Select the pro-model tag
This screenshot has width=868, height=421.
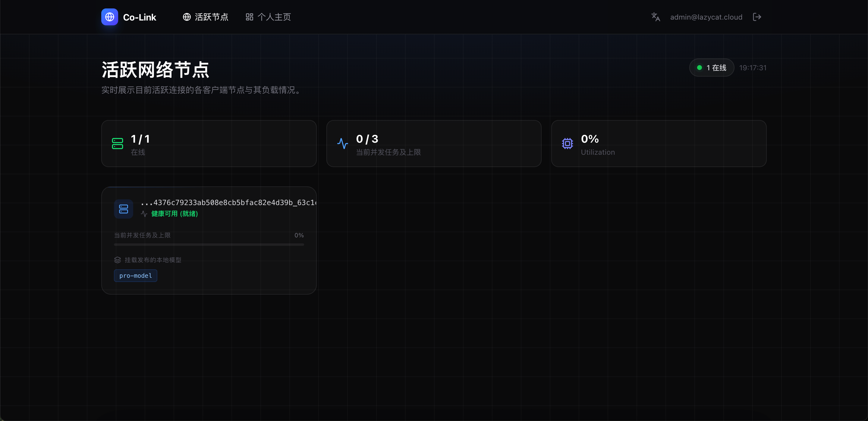point(135,276)
